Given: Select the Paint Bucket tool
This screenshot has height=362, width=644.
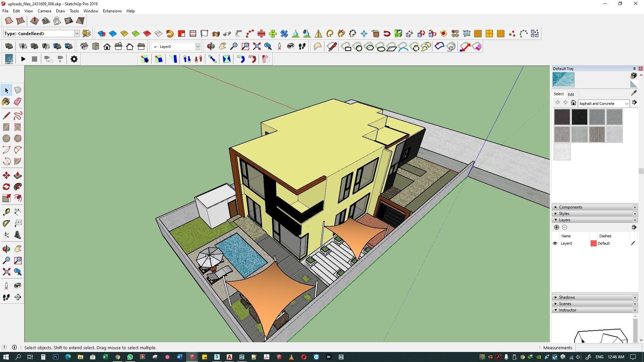Looking at the screenshot, I should click(x=6, y=102).
